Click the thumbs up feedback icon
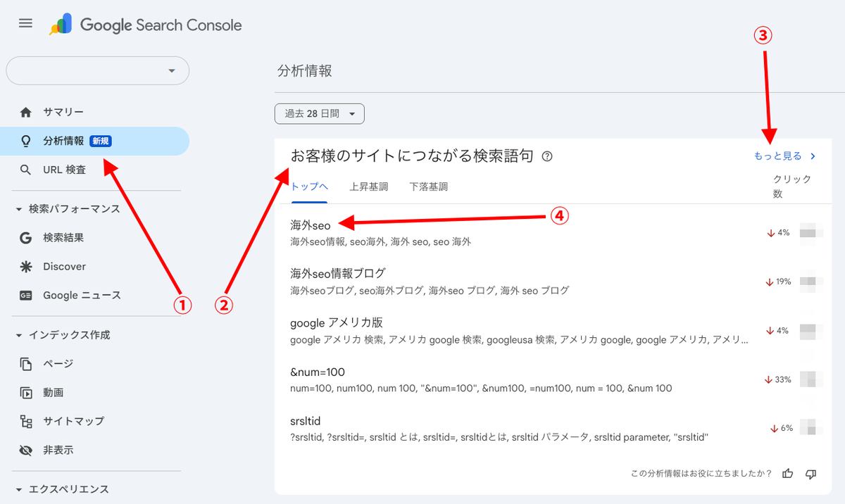Image resolution: width=845 pixels, height=504 pixels. (x=788, y=474)
